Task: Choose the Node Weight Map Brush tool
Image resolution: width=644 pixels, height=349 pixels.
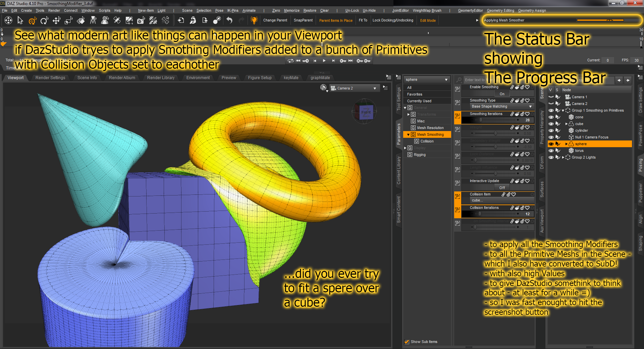Action: 153,20
